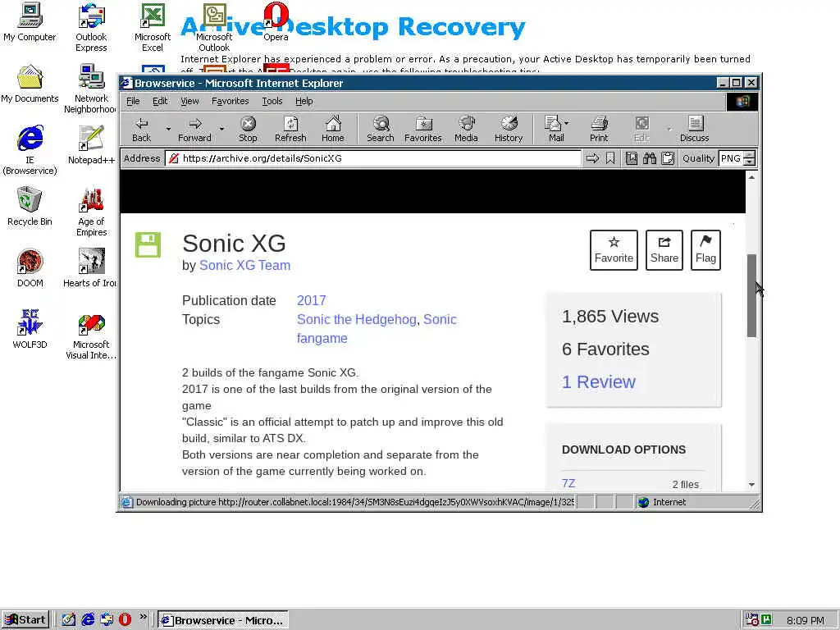Select the Hearts of Iron desktop icon
Image resolution: width=840 pixels, height=630 pixels.
pos(89,268)
